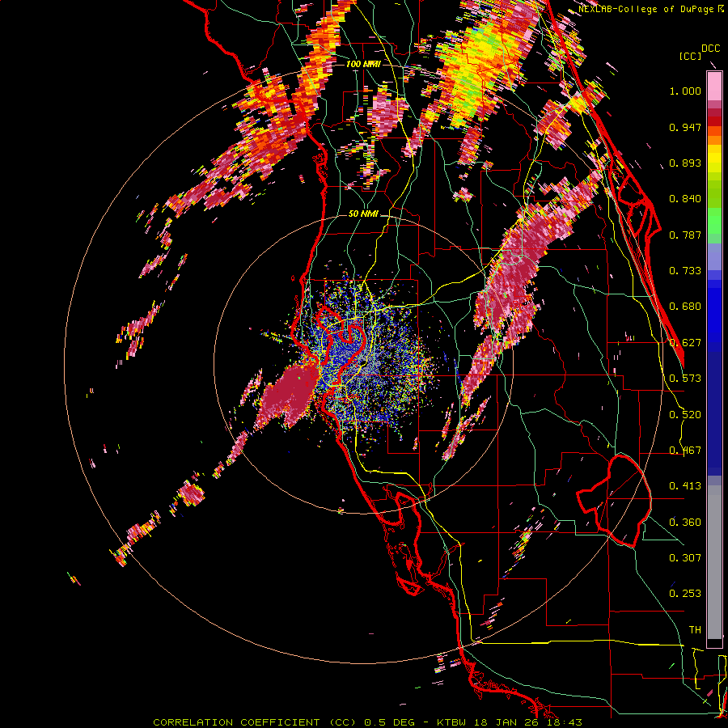
Task: Click the 100 NMI range ring label
Action: [x=363, y=64]
